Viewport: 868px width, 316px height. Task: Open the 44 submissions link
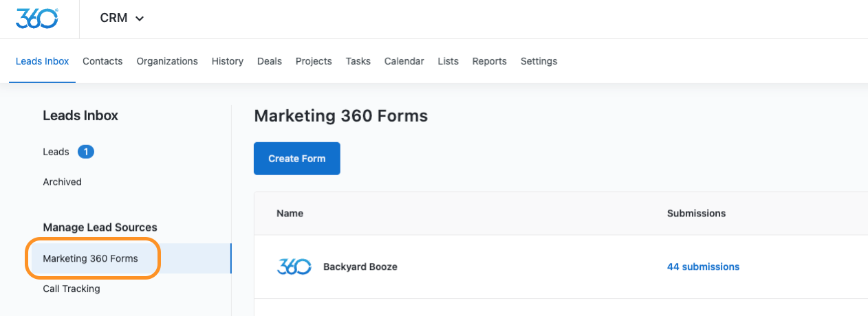(703, 267)
